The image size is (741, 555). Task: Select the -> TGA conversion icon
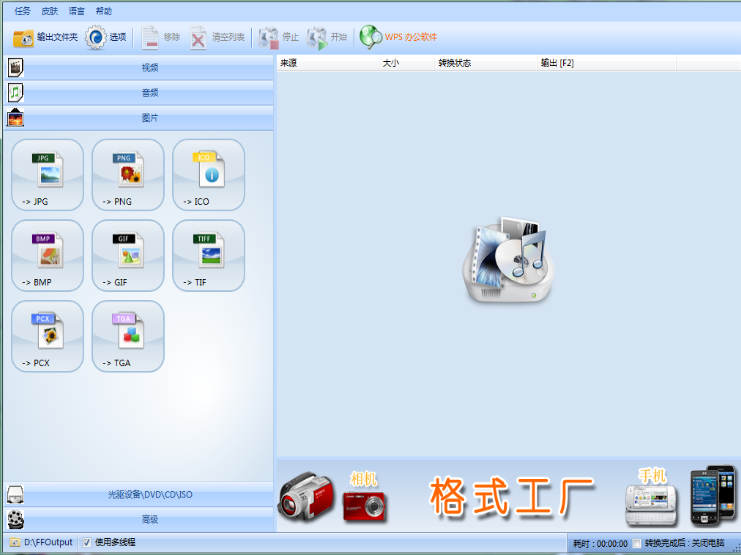128,336
